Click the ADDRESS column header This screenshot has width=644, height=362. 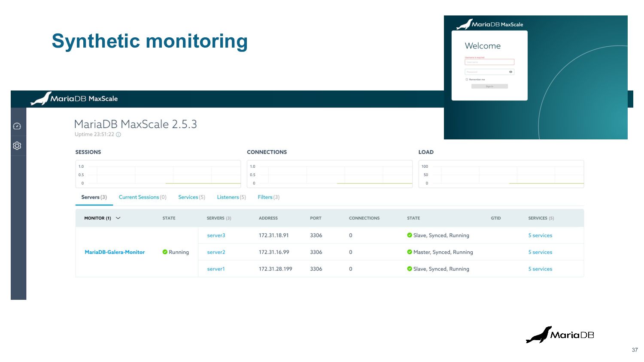(268, 218)
